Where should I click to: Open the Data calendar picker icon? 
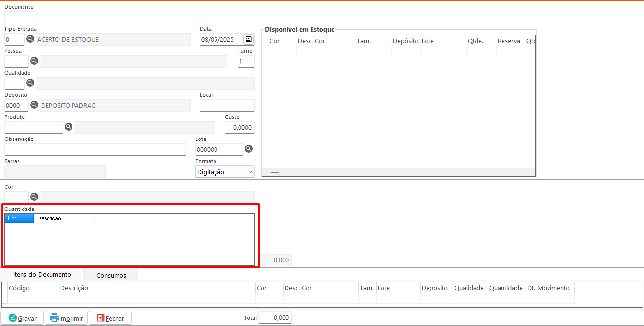click(248, 39)
